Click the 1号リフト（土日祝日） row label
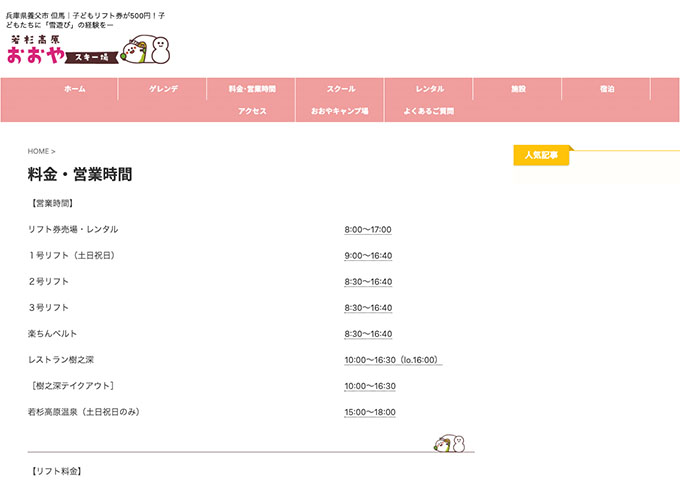The height and width of the screenshot is (480, 680). point(72,255)
